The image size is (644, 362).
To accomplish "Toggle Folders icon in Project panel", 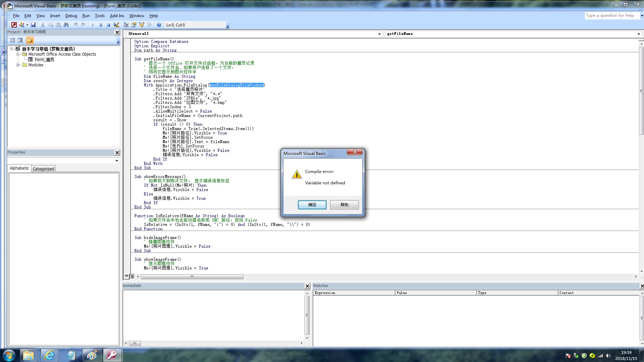I will [30, 40].
